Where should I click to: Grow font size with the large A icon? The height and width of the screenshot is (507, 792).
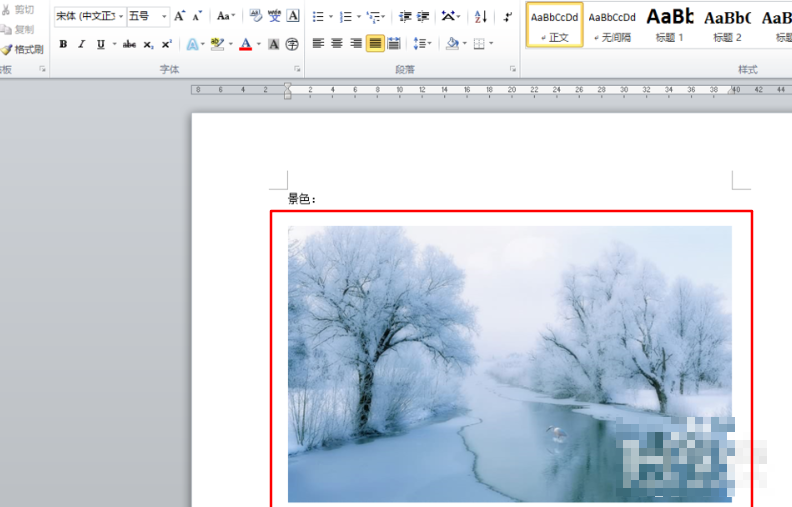pos(179,16)
